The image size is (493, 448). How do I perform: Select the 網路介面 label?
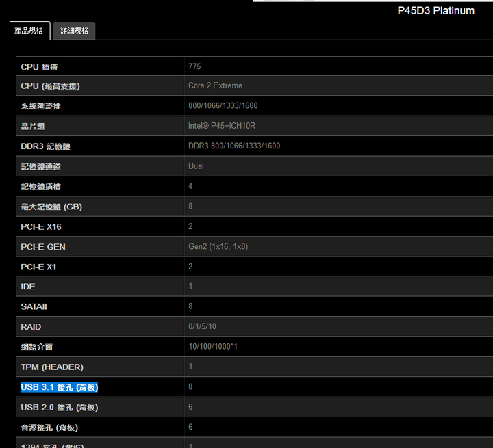(x=37, y=347)
